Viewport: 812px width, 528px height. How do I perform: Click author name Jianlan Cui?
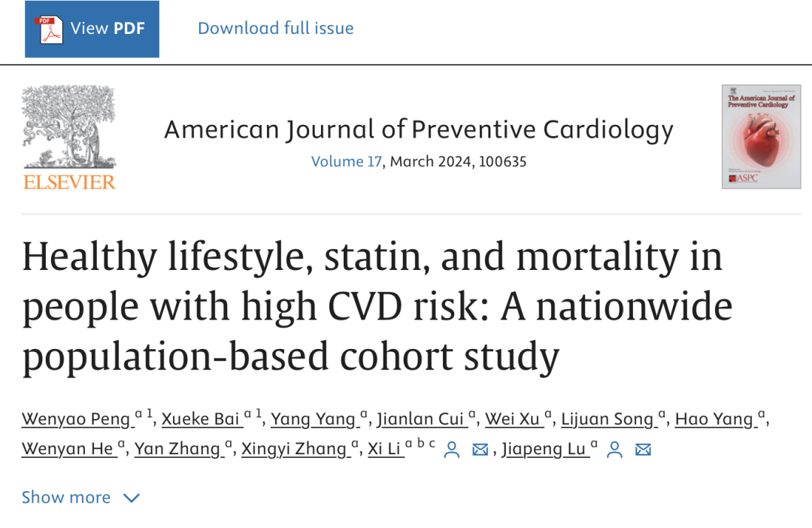point(420,419)
